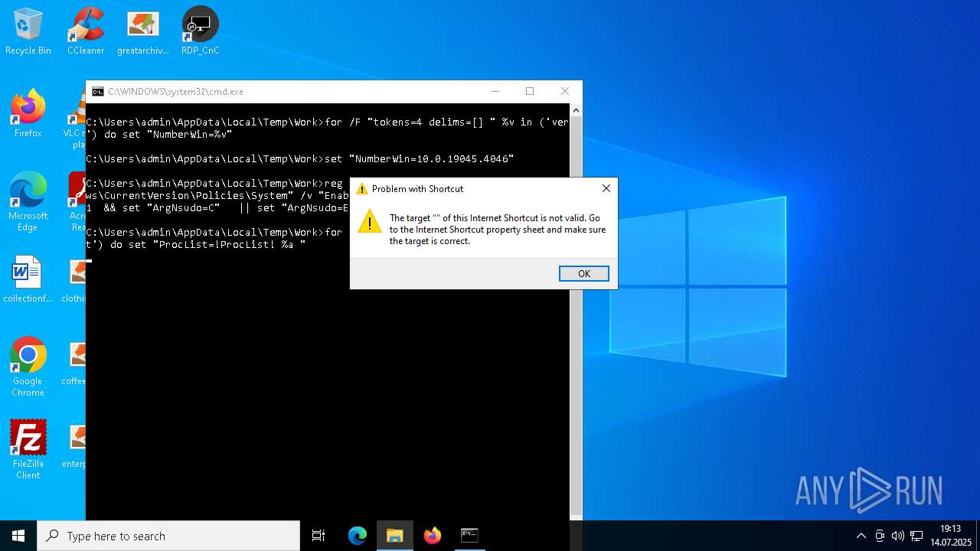Viewport: 980px width, 551px height.
Task: Open the taskbar clock and date
Action: tap(950, 536)
